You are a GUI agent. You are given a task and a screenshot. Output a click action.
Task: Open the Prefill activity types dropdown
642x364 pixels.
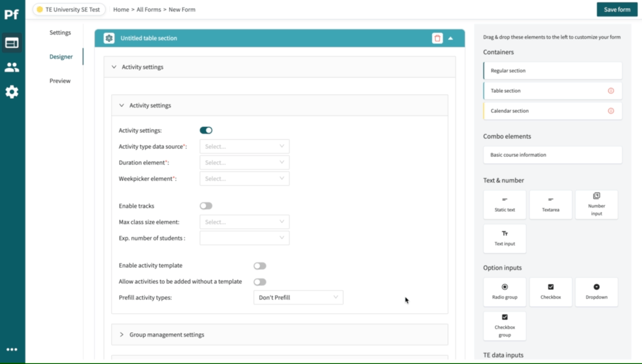(298, 297)
